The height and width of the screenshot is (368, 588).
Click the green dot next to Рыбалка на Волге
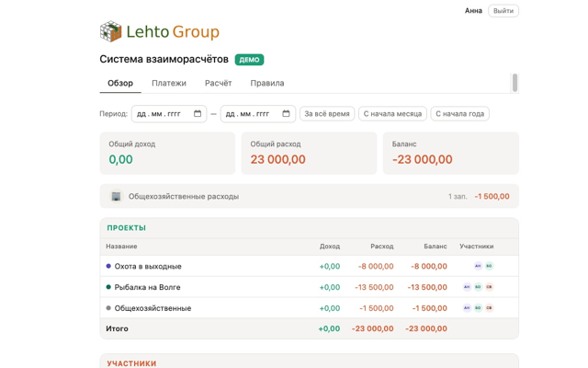(x=108, y=287)
